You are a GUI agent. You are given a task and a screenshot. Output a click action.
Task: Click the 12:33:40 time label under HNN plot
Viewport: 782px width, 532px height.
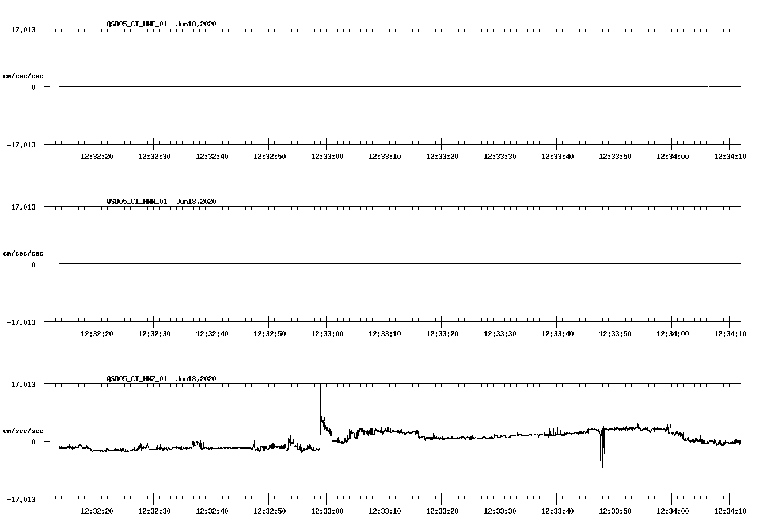(x=557, y=334)
